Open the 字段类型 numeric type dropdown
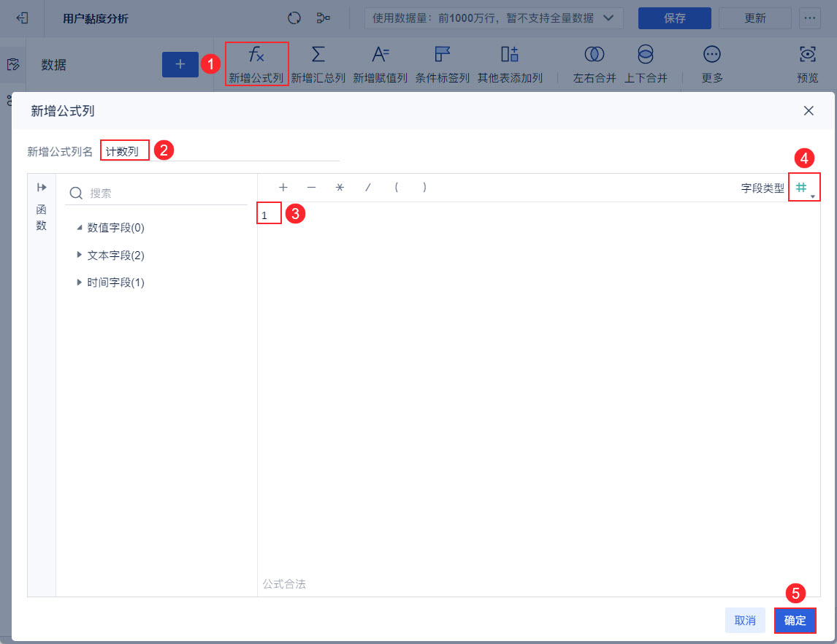The height and width of the screenshot is (644, 837). (x=804, y=187)
